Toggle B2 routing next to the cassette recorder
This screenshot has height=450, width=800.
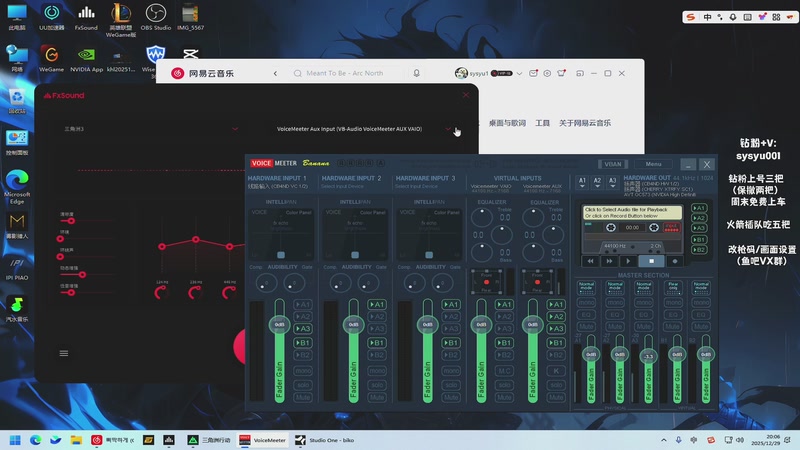(x=699, y=249)
